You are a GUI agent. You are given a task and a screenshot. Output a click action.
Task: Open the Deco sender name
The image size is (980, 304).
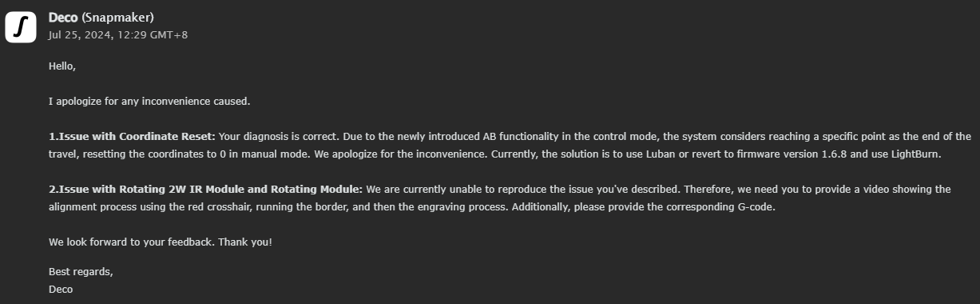point(63,17)
